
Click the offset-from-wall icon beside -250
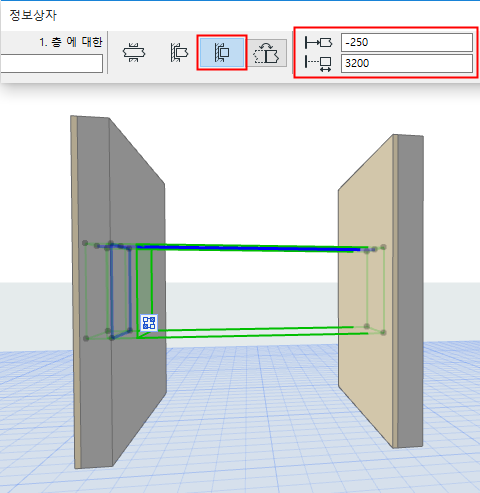click(x=318, y=42)
